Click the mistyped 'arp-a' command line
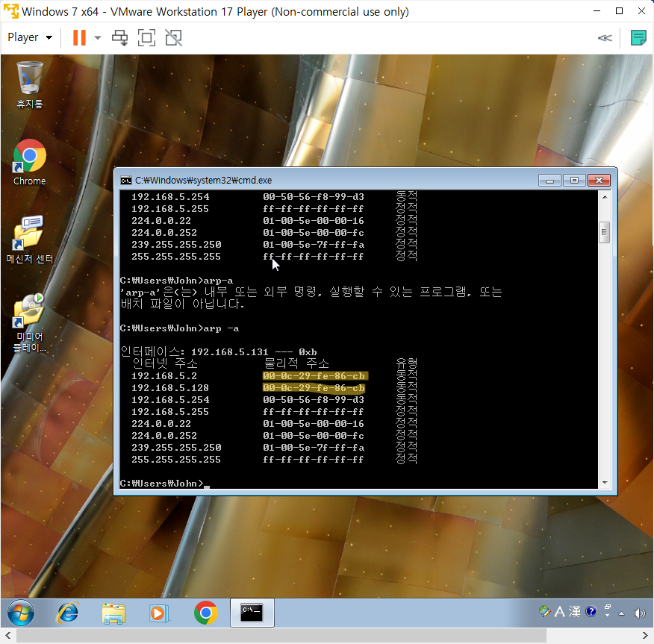This screenshot has height=644, width=654. tap(176, 281)
